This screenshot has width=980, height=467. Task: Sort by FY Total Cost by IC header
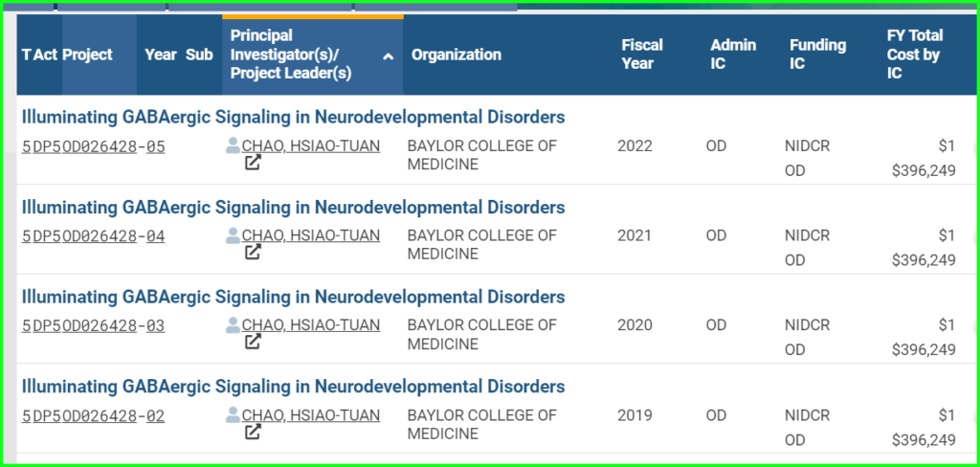(914, 55)
